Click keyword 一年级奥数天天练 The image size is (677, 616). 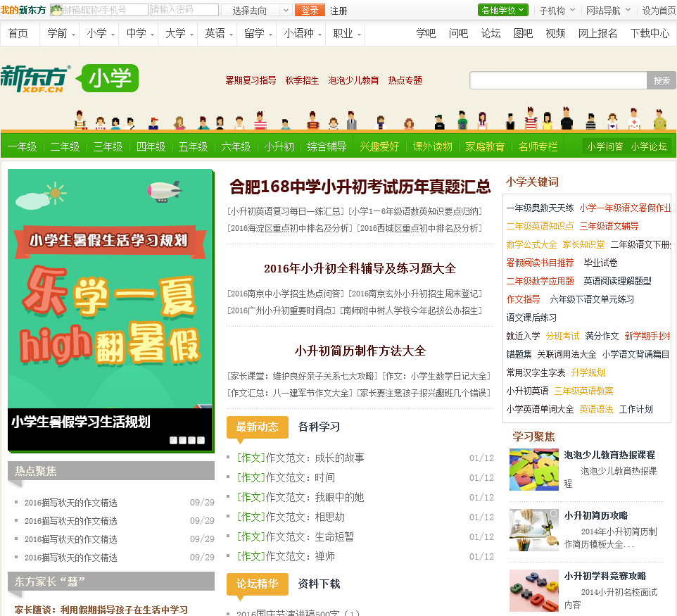[x=540, y=208]
